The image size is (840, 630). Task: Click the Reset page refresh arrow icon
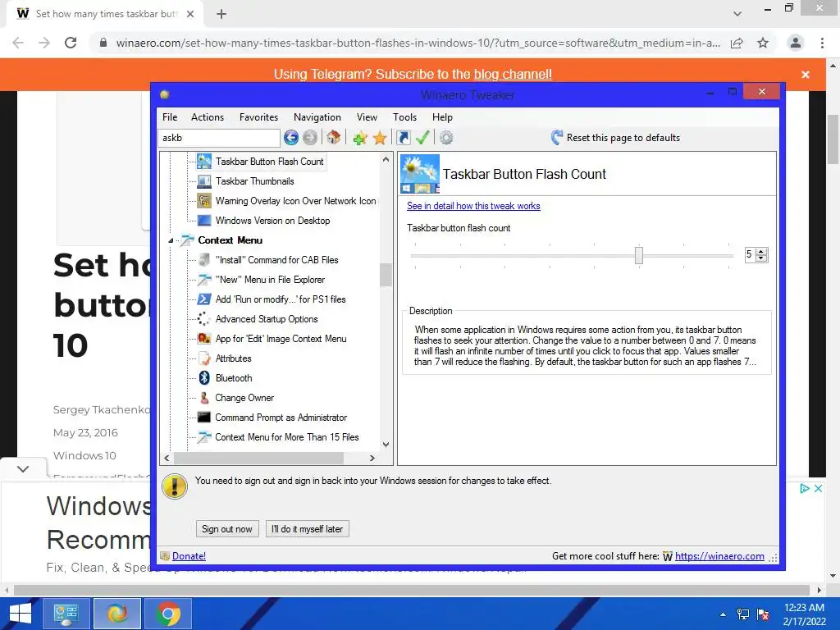pyautogui.click(x=557, y=138)
